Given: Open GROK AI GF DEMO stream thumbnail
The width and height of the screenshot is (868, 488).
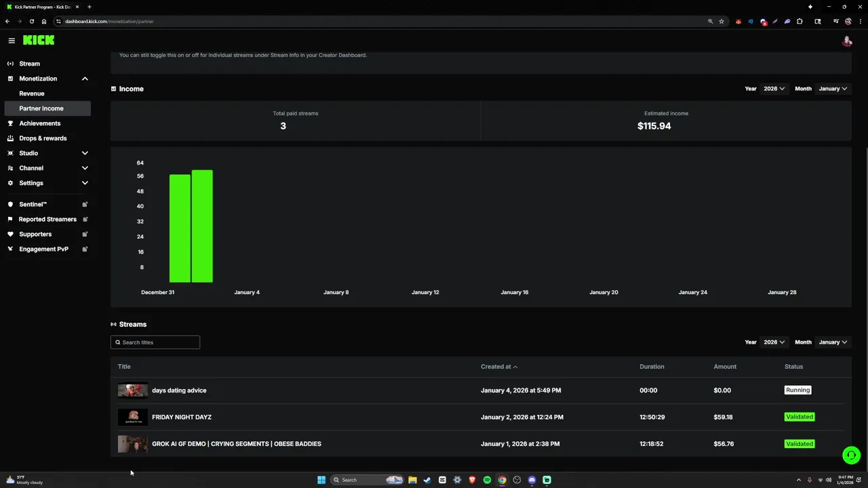Looking at the screenshot, I should 133,444.
